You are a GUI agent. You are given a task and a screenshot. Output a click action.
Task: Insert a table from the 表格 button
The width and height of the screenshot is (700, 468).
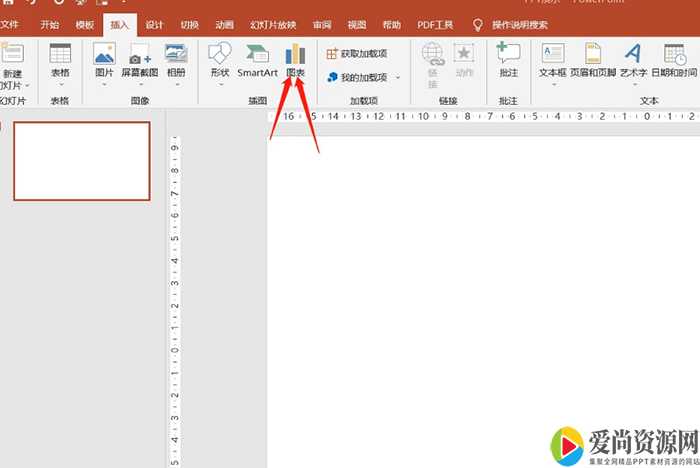pyautogui.click(x=60, y=59)
